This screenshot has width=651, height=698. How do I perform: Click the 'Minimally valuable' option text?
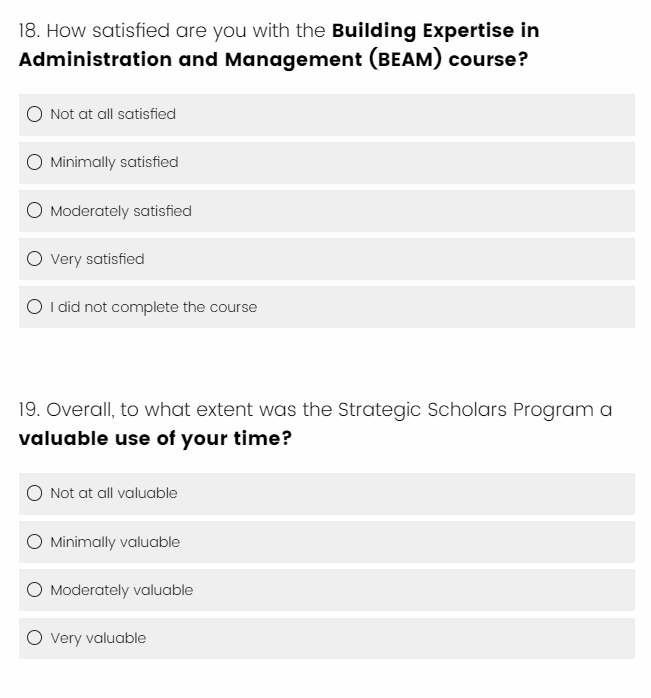(x=115, y=542)
